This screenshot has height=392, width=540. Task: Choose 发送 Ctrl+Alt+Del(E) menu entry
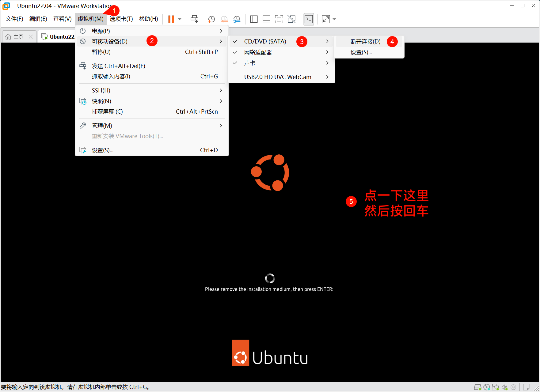152,66
